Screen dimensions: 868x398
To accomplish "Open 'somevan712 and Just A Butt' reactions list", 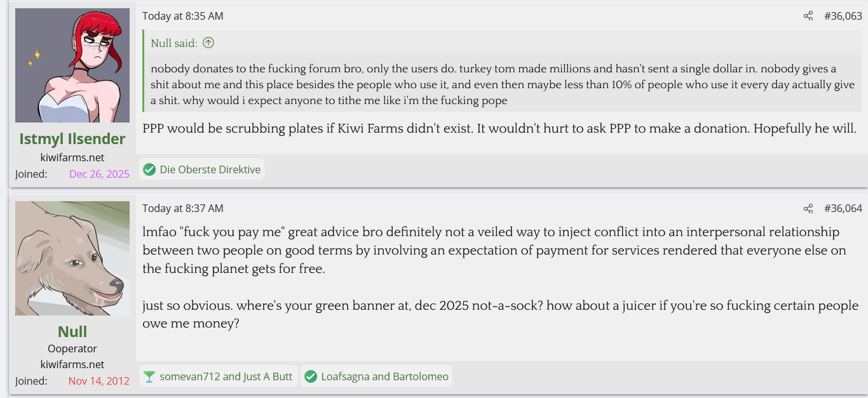I will click(x=226, y=376).
